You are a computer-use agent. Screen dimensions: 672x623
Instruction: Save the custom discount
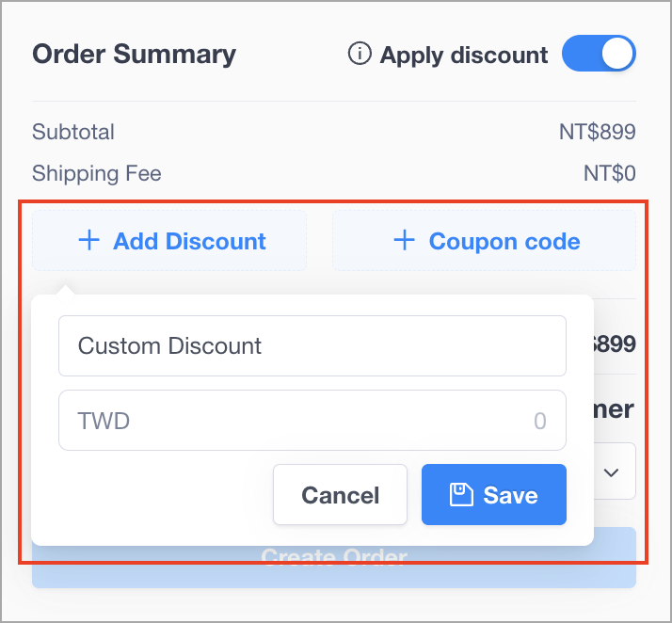click(x=494, y=494)
